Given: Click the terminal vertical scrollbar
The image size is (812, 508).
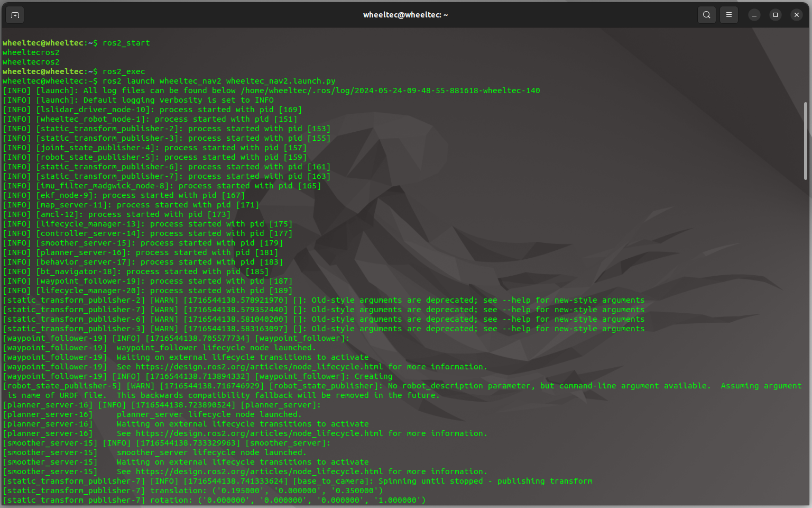Looking at the screenshot, I should click(806, 140).
